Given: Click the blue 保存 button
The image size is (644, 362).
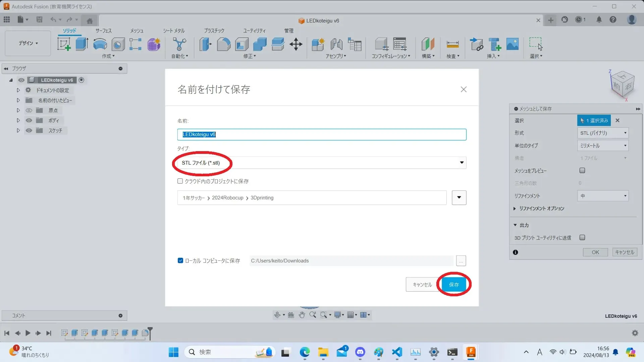Looking at the screenshot, I should [454, 285].
